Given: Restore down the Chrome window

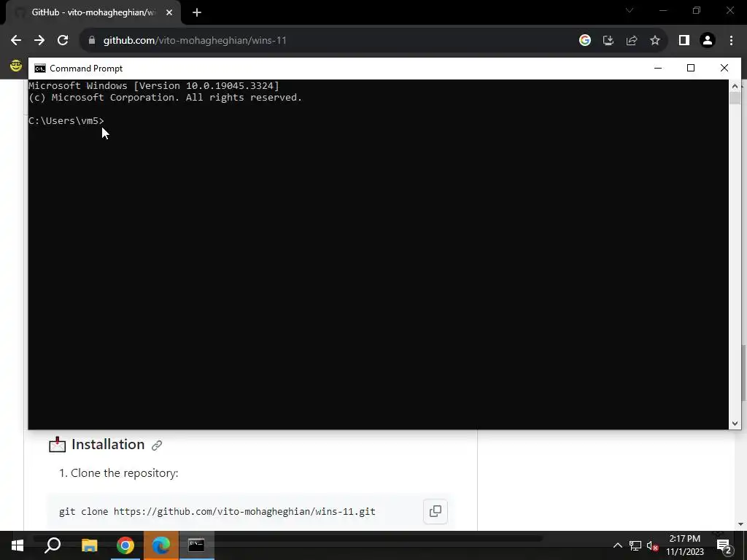Looking at the screenshot, I should (x=697, y=10).
